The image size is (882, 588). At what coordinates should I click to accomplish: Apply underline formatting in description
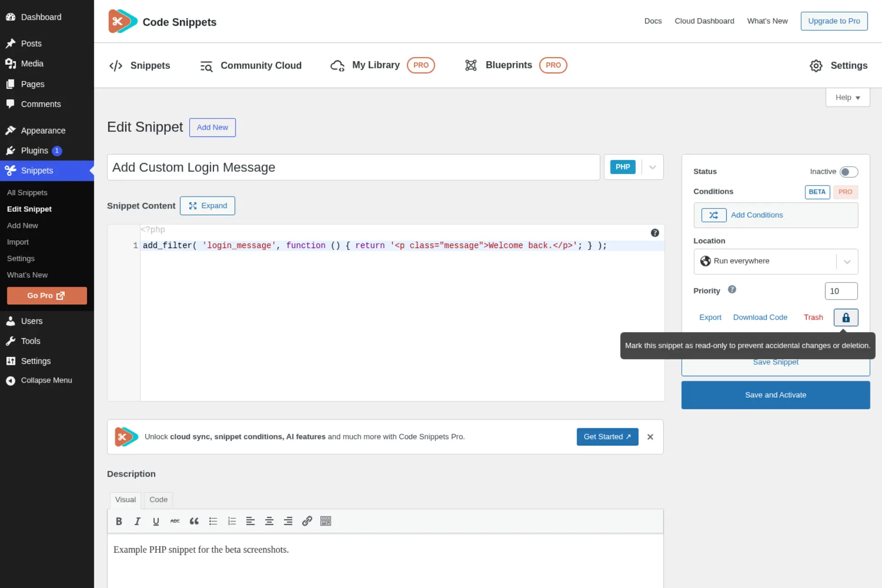pyautogui.click(x=156, y=521)
